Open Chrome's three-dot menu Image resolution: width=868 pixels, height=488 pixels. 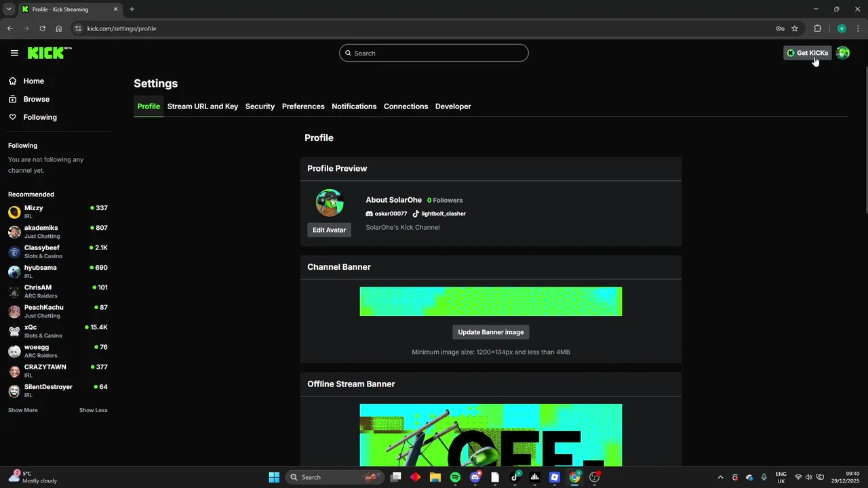(859, 28)
